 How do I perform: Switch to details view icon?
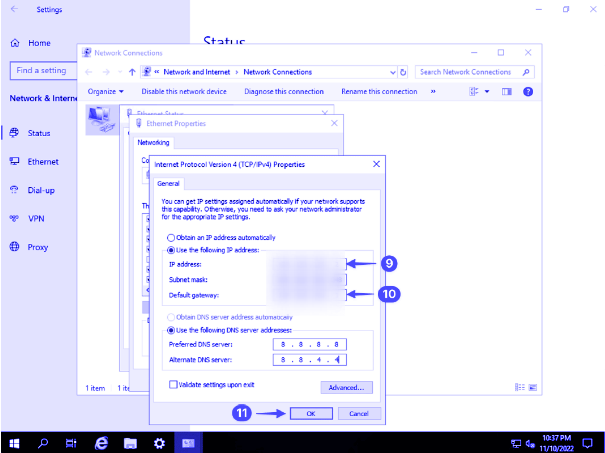(x=519, y=387)
